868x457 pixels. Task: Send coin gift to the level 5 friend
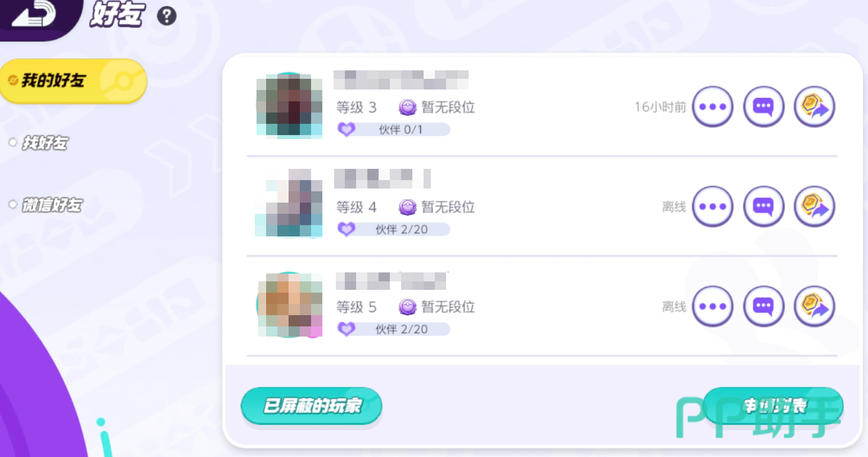point(814,307)
